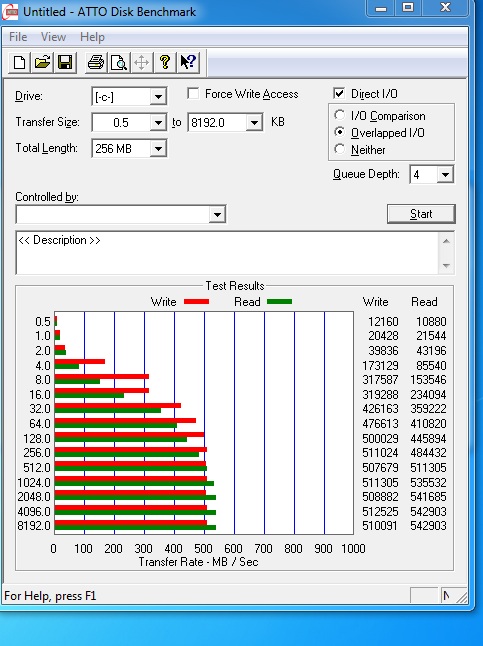
Task: Open Print Preview toolbar icon
Action: point(119,63)
